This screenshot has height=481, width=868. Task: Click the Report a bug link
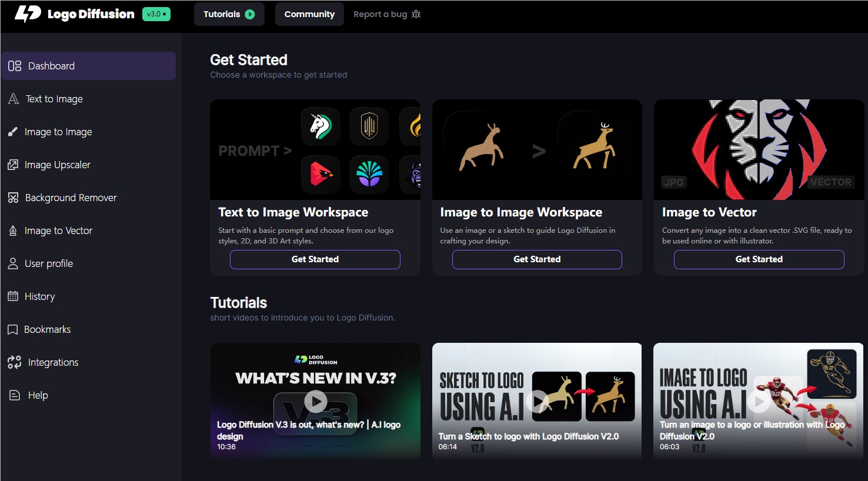pos(386,14)
